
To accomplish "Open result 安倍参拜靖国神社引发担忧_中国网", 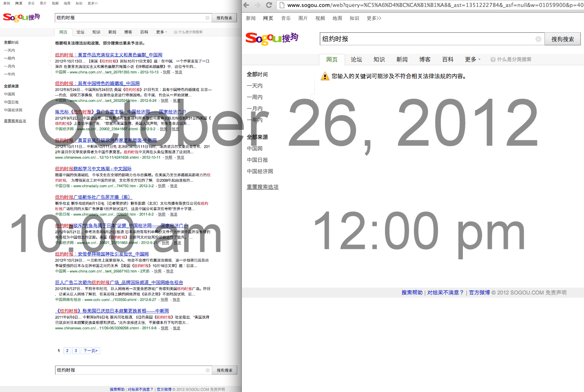I will [102, 254].
